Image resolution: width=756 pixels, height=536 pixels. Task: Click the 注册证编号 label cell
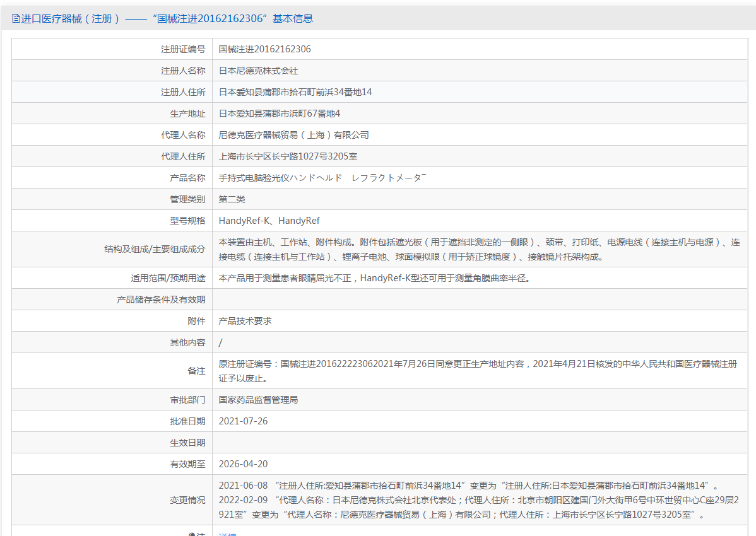(x=183, y=49)
